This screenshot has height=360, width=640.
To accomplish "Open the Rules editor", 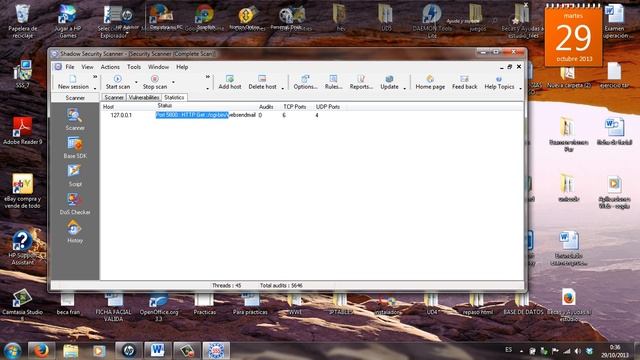I will point(333,82).
